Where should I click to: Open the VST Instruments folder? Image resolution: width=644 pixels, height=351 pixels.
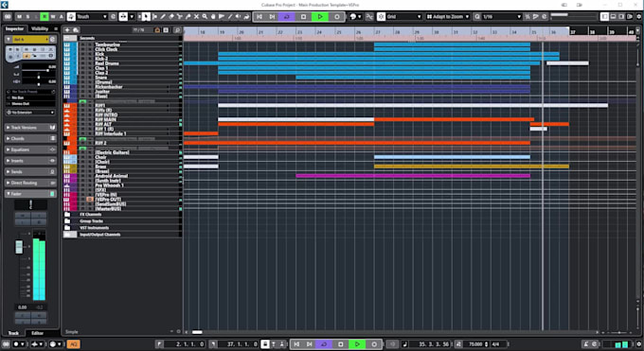click(122, 228)
